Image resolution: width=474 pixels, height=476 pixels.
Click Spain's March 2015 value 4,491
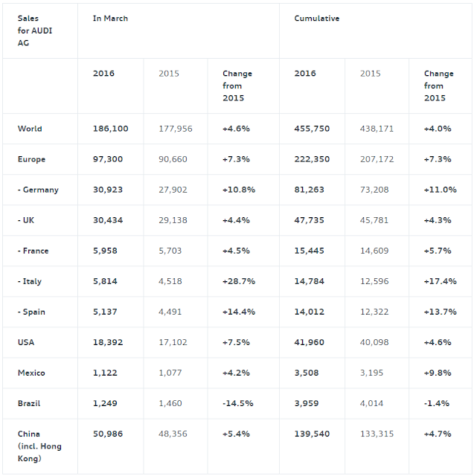tap(170, 312)
